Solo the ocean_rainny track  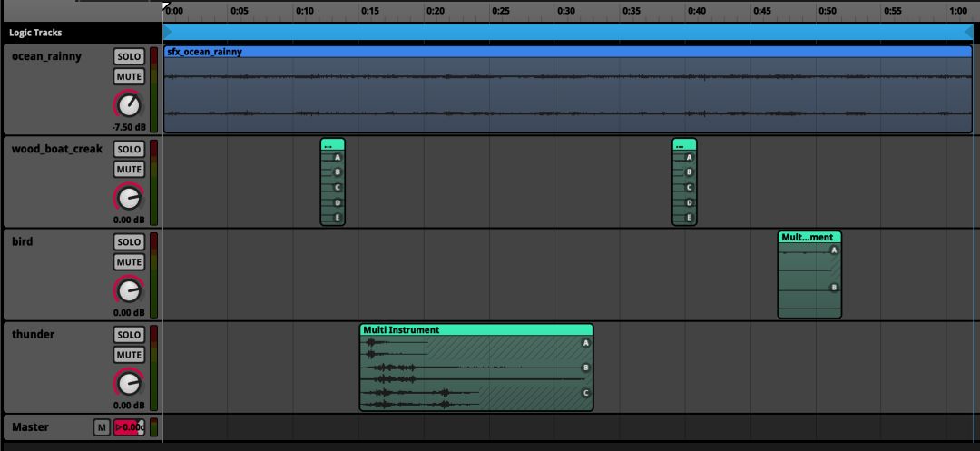pyautogui.click(x=129, y=56)
